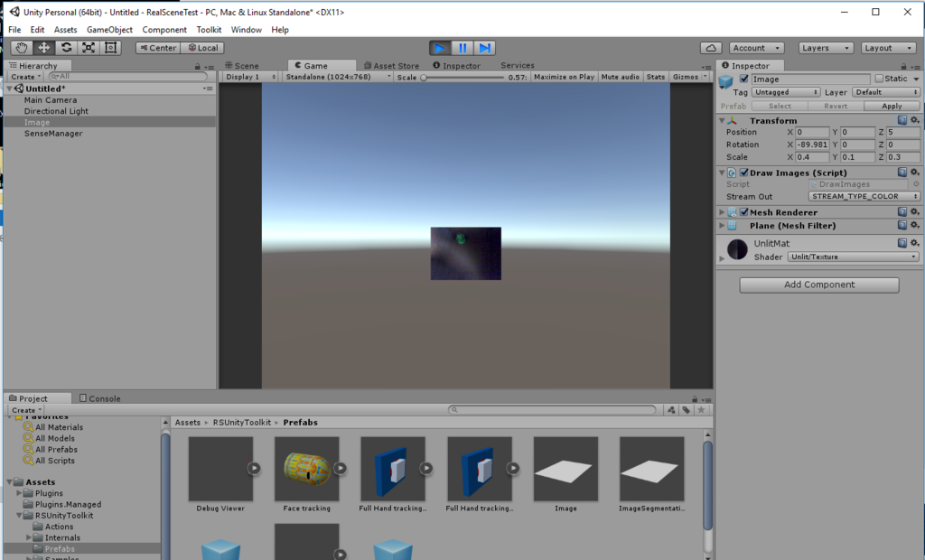Toggle Maximize on Play

564,77
